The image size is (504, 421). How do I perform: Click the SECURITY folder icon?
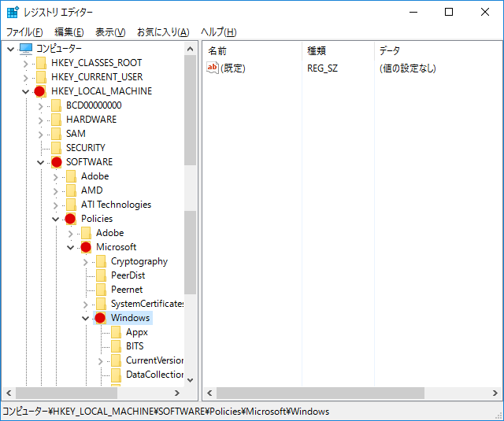pos(56,148)
